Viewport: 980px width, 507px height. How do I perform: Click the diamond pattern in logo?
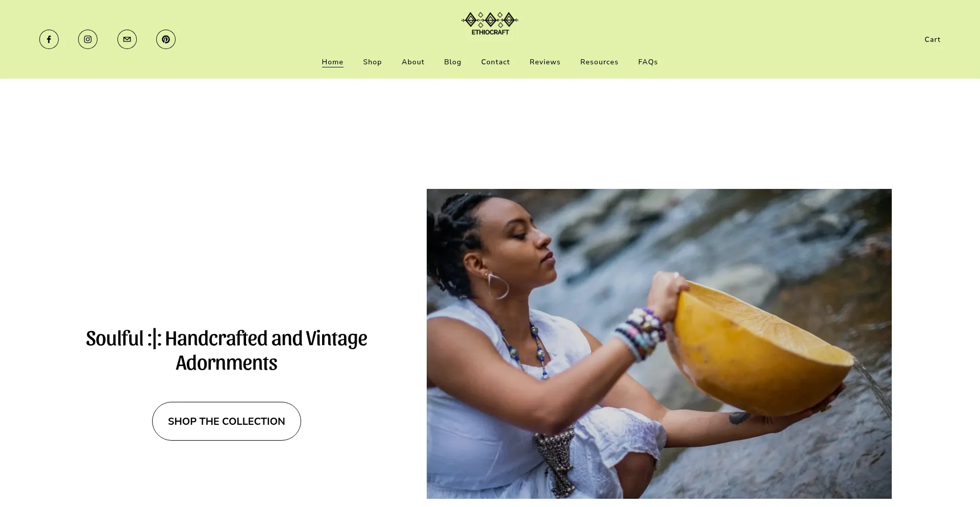[490, 19]
